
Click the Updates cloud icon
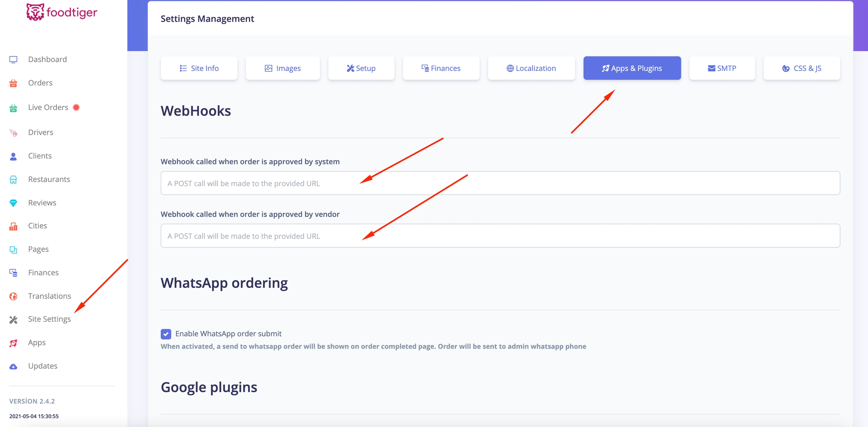[x=14, y=366]
